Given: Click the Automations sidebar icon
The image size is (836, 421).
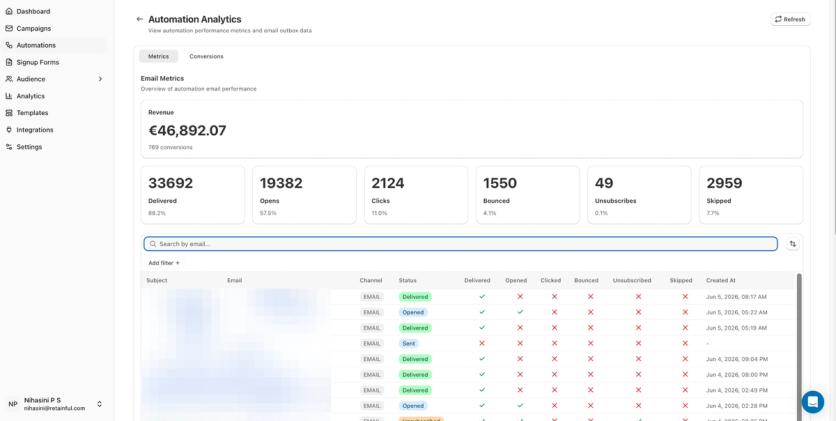Looking at the screenshot, I should click(9, 45).
